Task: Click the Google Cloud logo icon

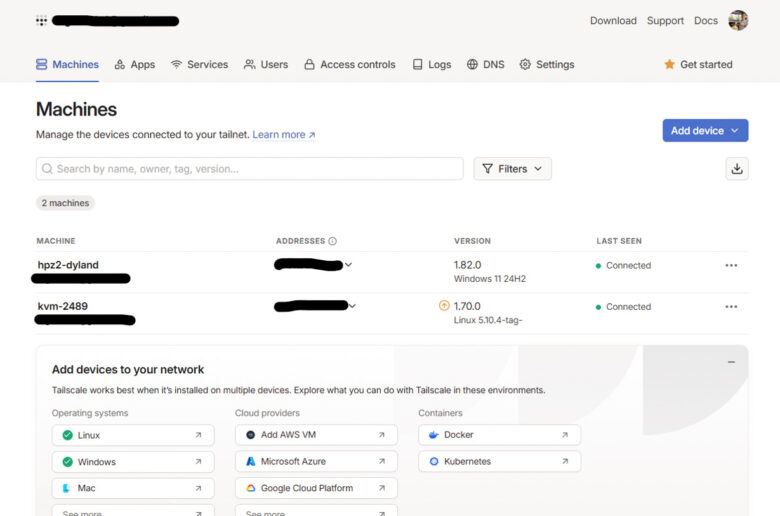Action: (251, 489)
